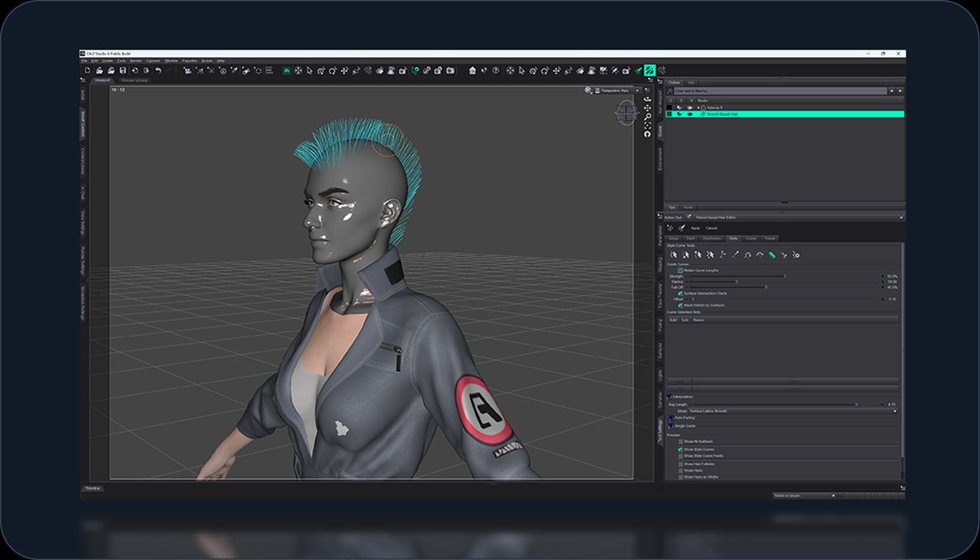Open the Surfaces side pane tab
Image resolution: width=980 pixels, height=560 pixels.
tap(660, 351)
